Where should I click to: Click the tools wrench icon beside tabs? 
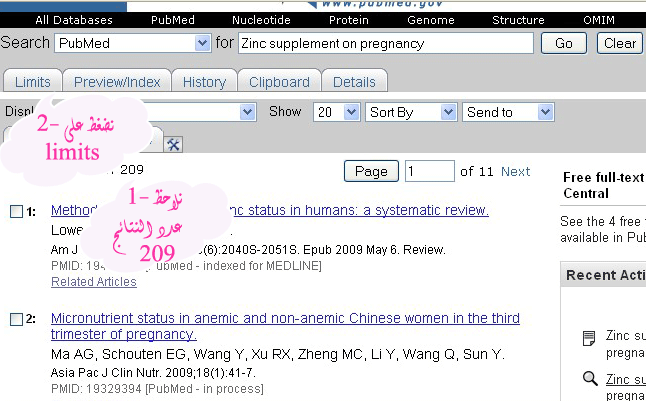[173, 145]
